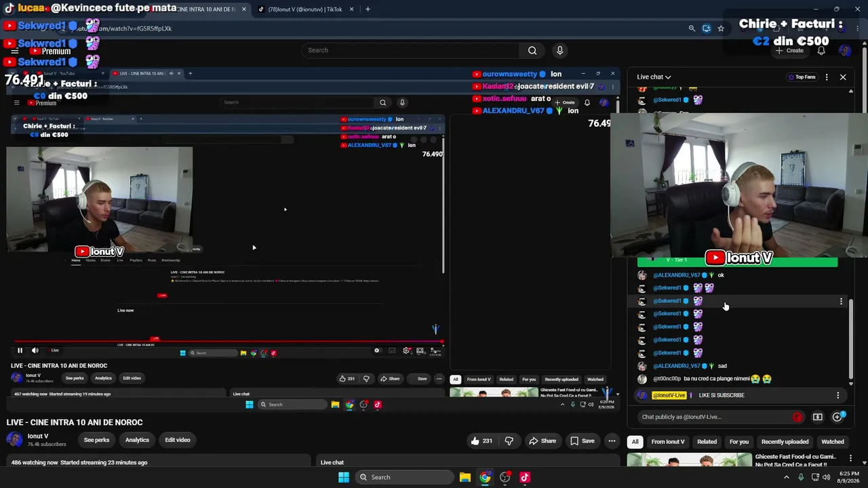Toggle the autoplay switch in player

[x=377, y=350]
